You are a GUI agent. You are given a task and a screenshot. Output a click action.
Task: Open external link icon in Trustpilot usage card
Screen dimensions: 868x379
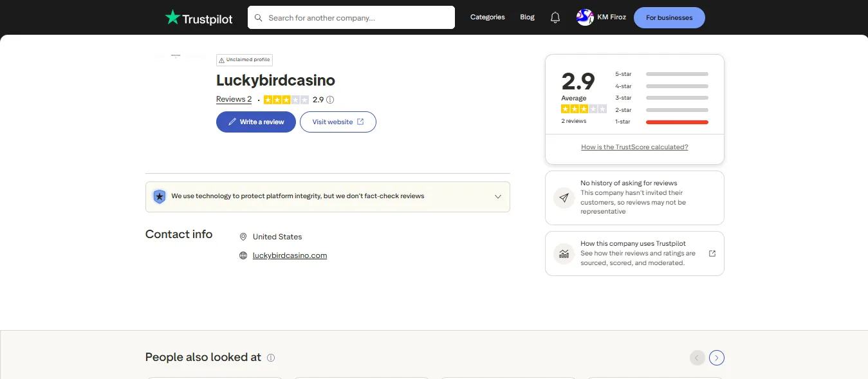(x=712, y=254)
